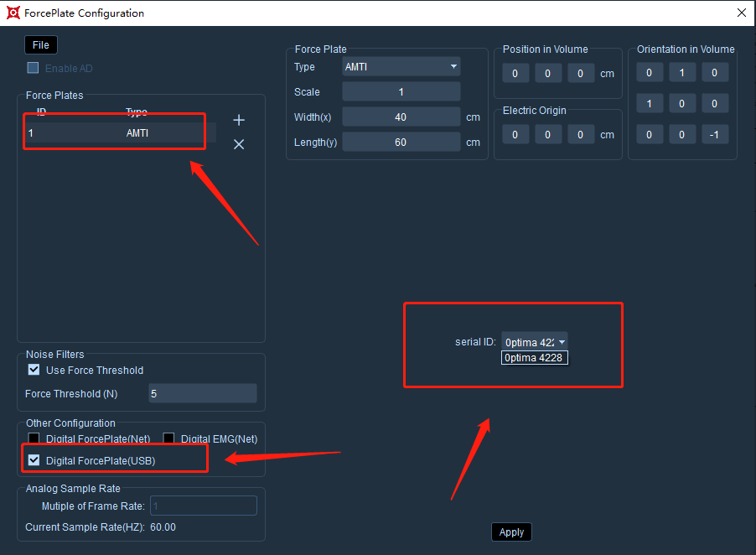Image resolution: width=756 pixels, height=555 pixels.
Task: Edit orientation matrix third row middle cell
Action: click(x=682, y=134)
